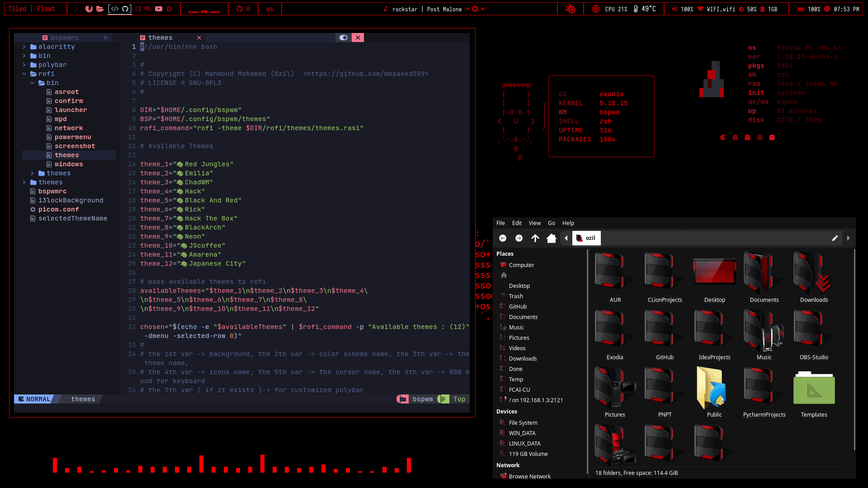Open the View menu
868x488 pixels.
click(x=534, y=223)
